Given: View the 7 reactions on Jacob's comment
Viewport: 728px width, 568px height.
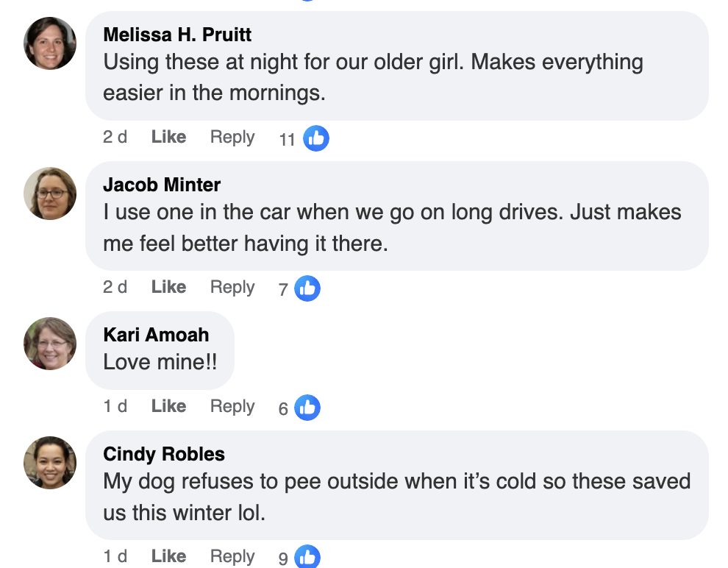Looking at the screenshot, I should tap(282, 289).
